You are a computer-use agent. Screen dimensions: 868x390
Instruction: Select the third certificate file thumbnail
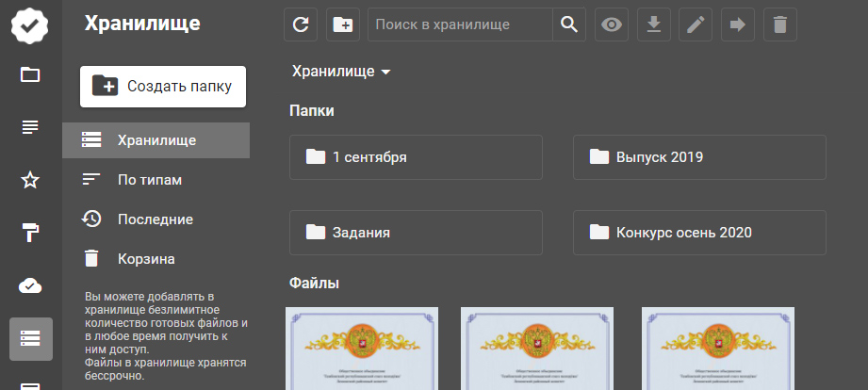click(718, 349)
